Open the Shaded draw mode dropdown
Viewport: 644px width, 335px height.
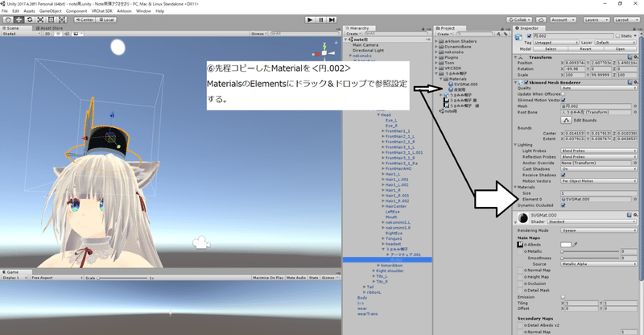(21, 34)
